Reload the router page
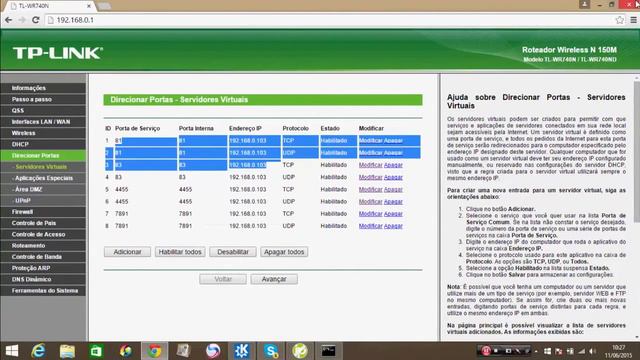The width and height of the screenshot is (640, 360). point(36,20)
